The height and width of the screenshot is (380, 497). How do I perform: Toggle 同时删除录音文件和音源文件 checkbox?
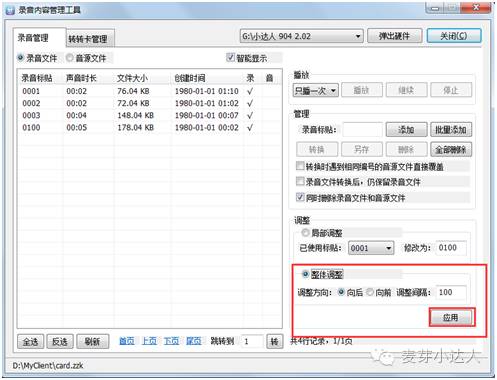(x=300, y=197)
